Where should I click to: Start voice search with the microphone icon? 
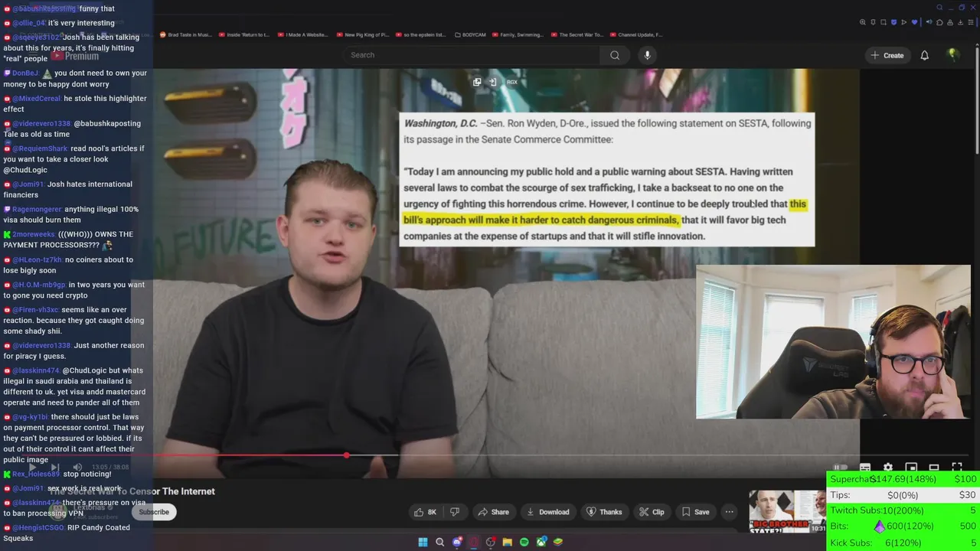(647, 55)
